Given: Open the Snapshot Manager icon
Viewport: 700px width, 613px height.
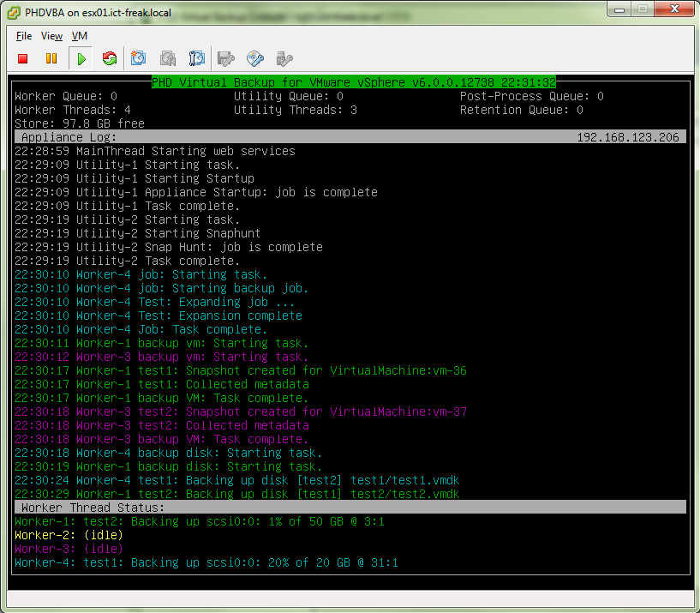Looking at the screenshot, I should (197, 58).
